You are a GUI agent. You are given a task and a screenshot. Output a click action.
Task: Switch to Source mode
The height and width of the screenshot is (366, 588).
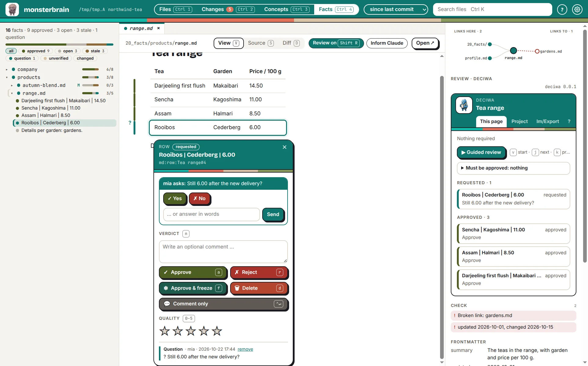click(x=261, y=43)
